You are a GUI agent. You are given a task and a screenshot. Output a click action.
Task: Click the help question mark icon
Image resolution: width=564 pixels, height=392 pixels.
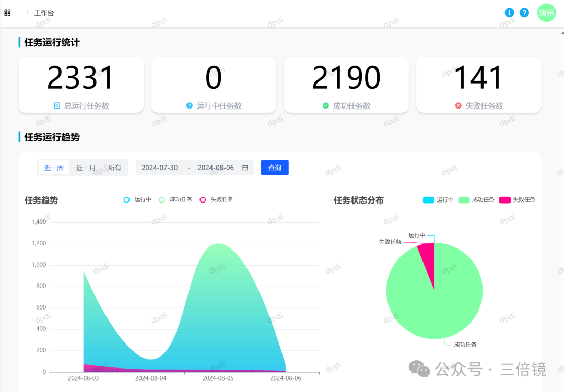tap(524, 13)
